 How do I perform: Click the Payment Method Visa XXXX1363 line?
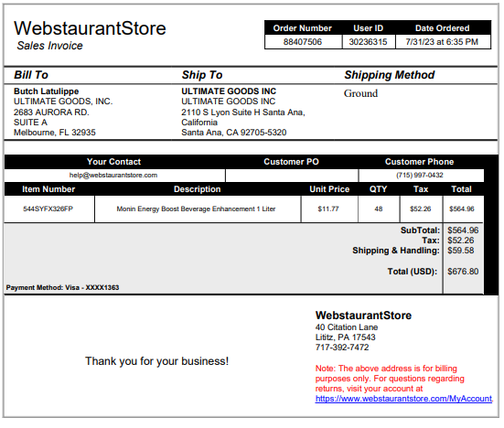pyautogui.click(x=62, y=287)
